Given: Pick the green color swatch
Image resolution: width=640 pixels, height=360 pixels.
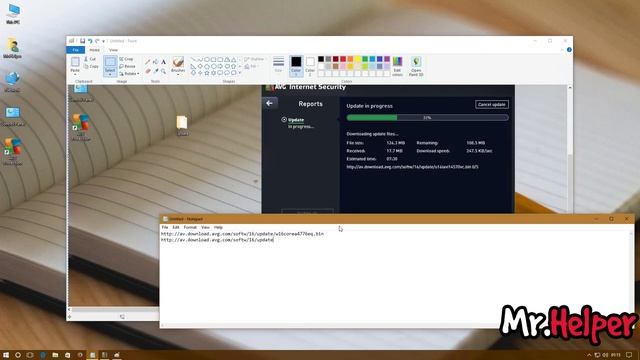Looking at the screenshot, I should 365,59.
